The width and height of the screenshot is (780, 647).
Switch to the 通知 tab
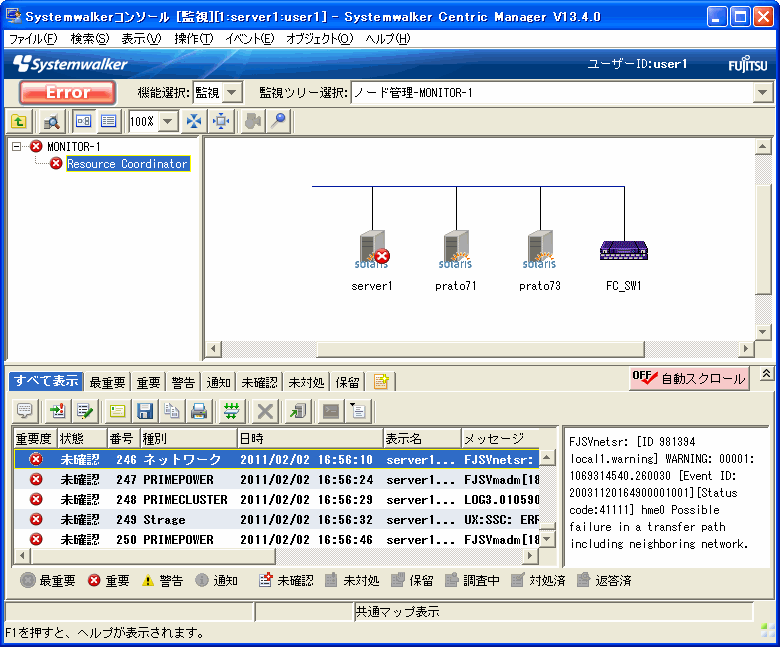[218, 382]
